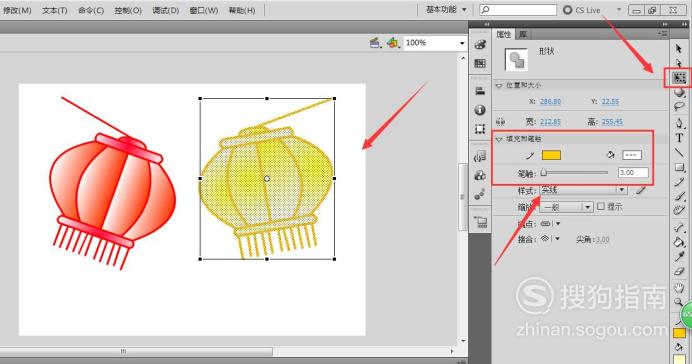Open the 基本功能 workspace dropdown

click(x=446, y=9)
